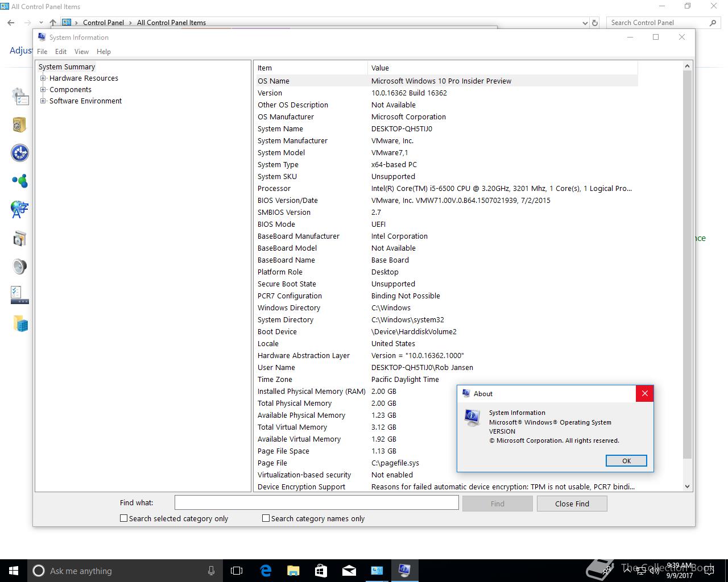Open the Store from the taskbar

[321, 571]
